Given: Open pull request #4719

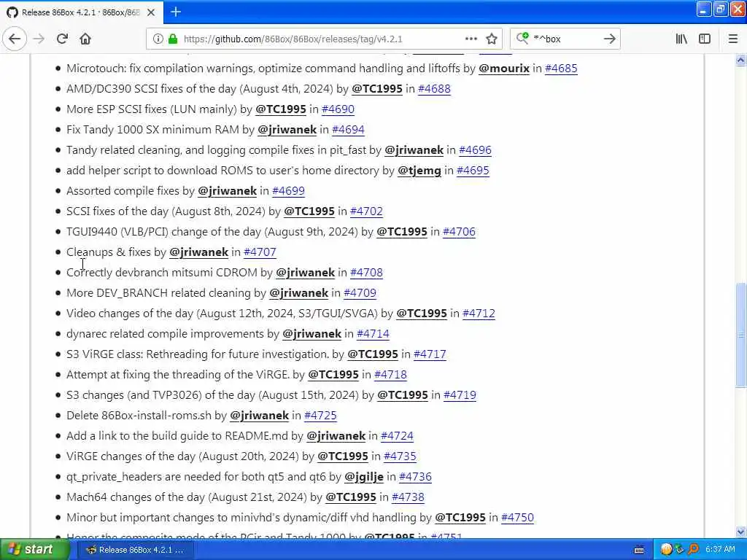Looking at the screenshot, I should pyautogui.click(x=460, y=395).
